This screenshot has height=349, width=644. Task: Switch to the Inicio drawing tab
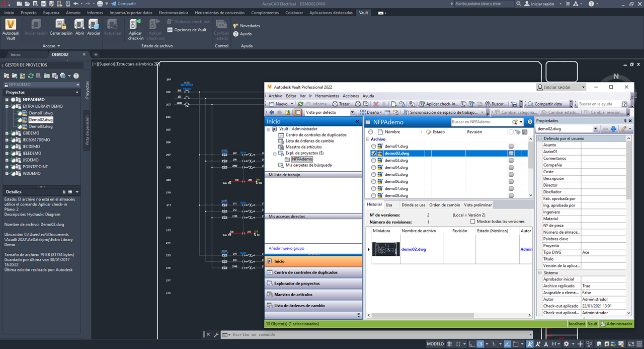[16, 54]
